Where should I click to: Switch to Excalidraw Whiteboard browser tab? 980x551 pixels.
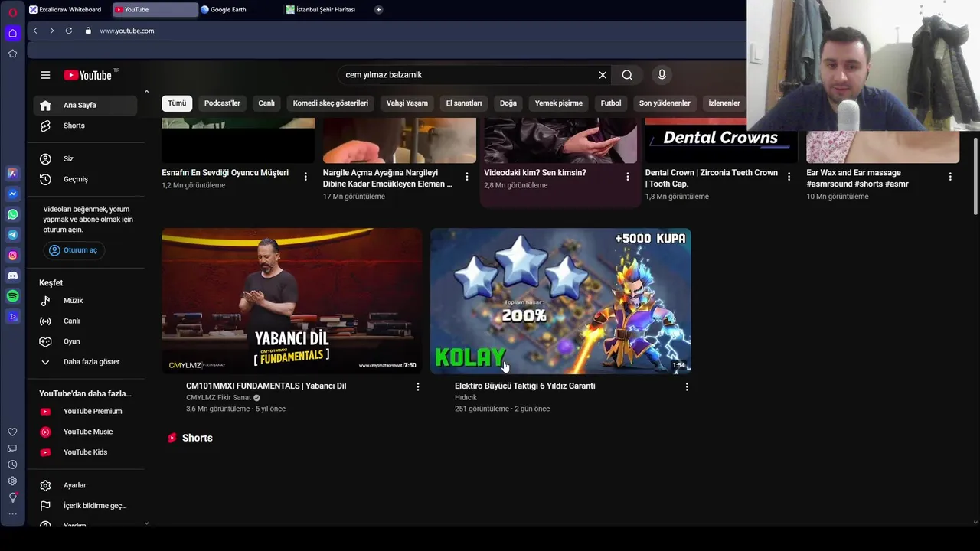click(x=69, y=10)
